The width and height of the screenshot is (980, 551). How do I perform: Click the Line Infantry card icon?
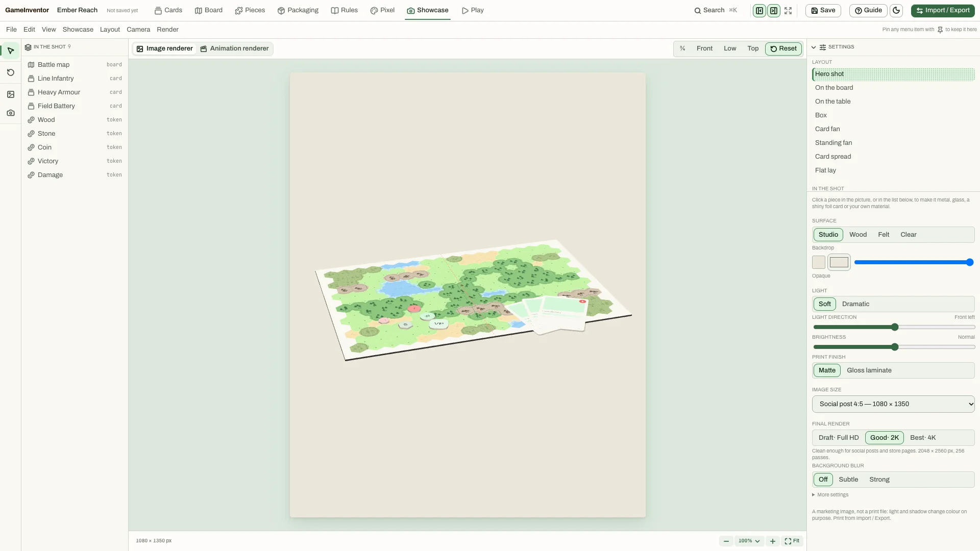tap(31, 79)
